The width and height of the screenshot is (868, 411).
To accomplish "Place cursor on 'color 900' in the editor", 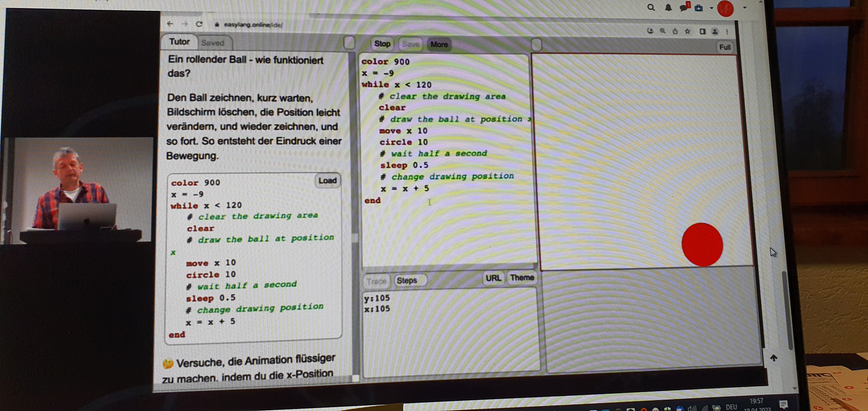I will point(385,62).
